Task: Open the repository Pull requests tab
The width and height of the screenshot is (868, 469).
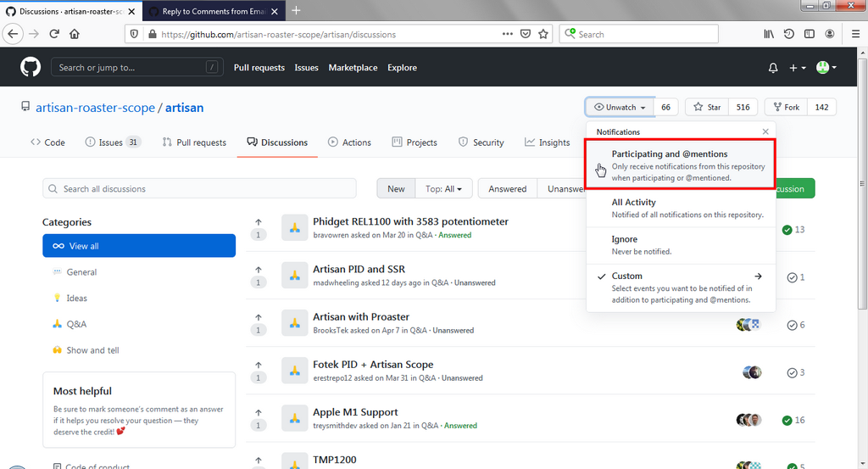Action: pos(194,142)
